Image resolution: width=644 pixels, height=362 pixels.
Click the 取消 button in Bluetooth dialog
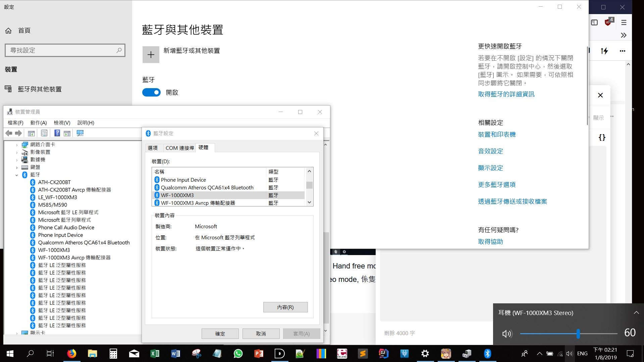(x=261, y=334)
